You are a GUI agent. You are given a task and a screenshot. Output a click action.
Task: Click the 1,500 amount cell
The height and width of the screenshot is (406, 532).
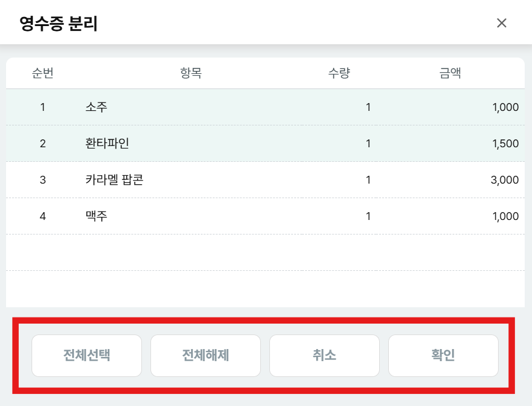click(505, 144)
